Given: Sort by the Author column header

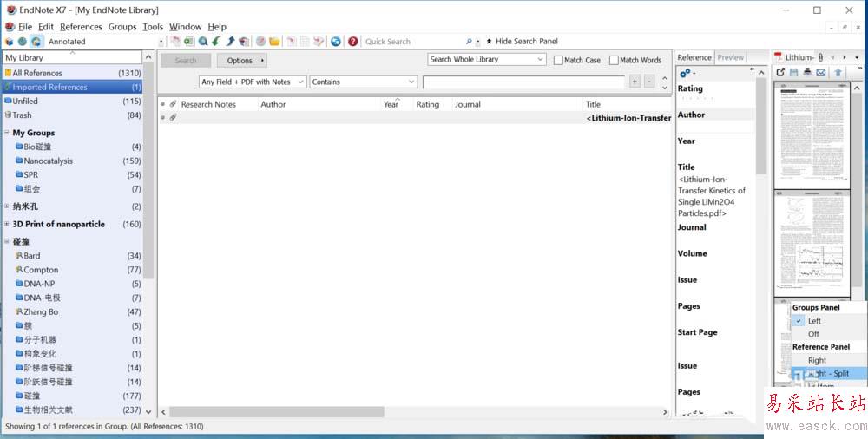Looking at the screenshot, I should [x=273, y=104].
